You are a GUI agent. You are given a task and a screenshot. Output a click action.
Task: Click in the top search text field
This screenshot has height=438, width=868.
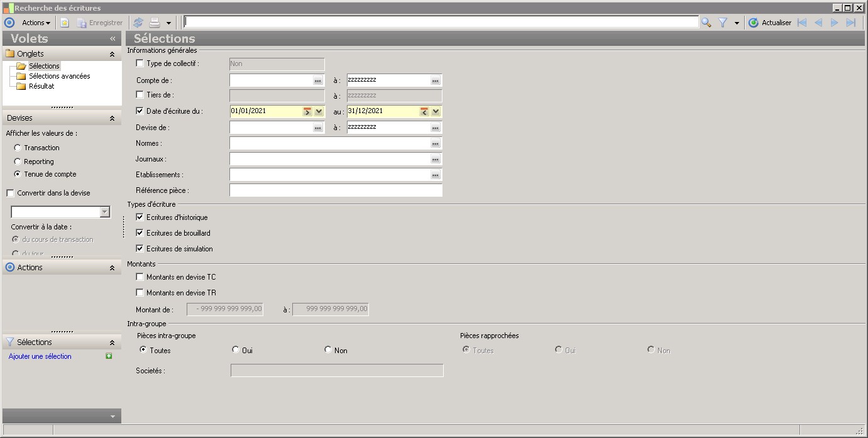441,23
